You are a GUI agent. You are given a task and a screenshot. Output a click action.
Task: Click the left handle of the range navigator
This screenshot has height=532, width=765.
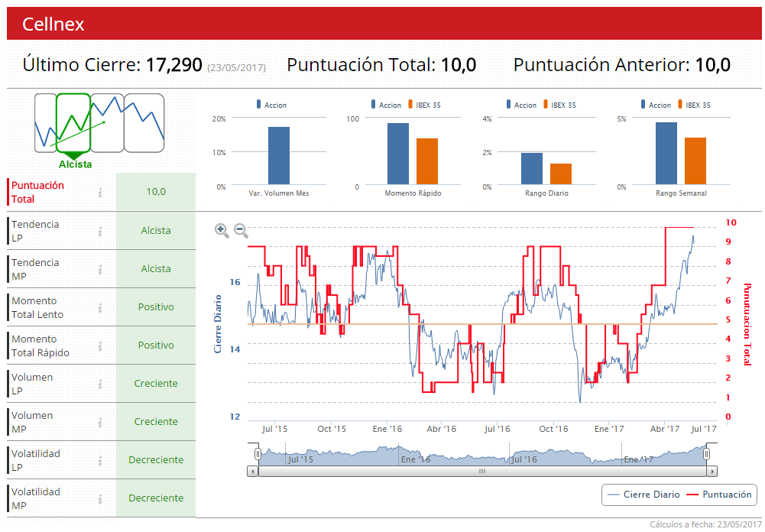click(258, 454)
